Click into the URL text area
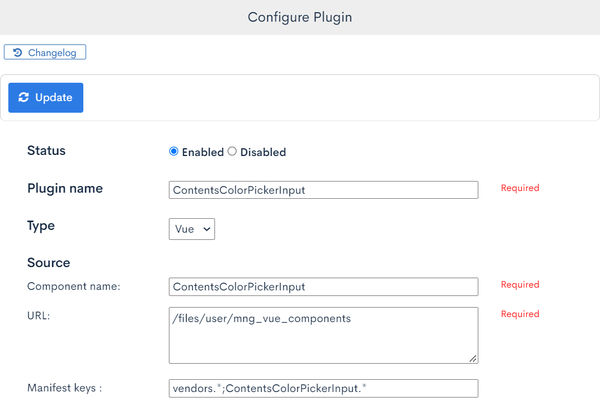The image size is (600, 412). click(x=323, y=335)
